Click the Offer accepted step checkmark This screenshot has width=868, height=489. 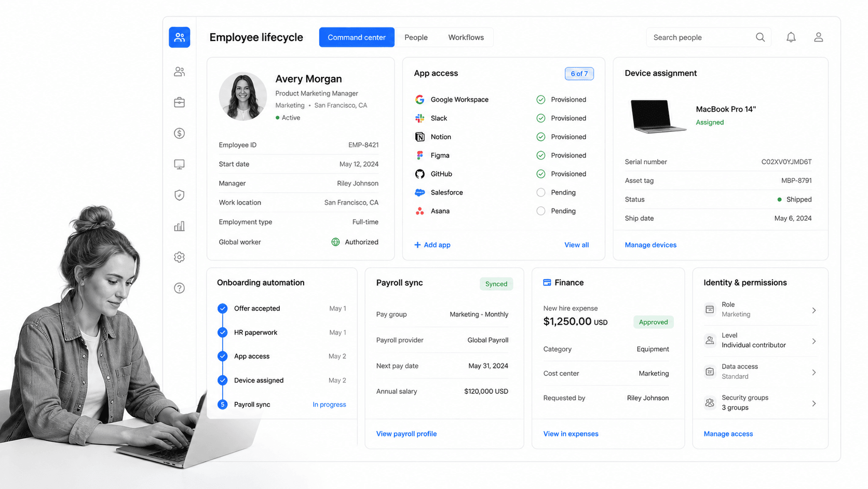click(x=222, y=309)
